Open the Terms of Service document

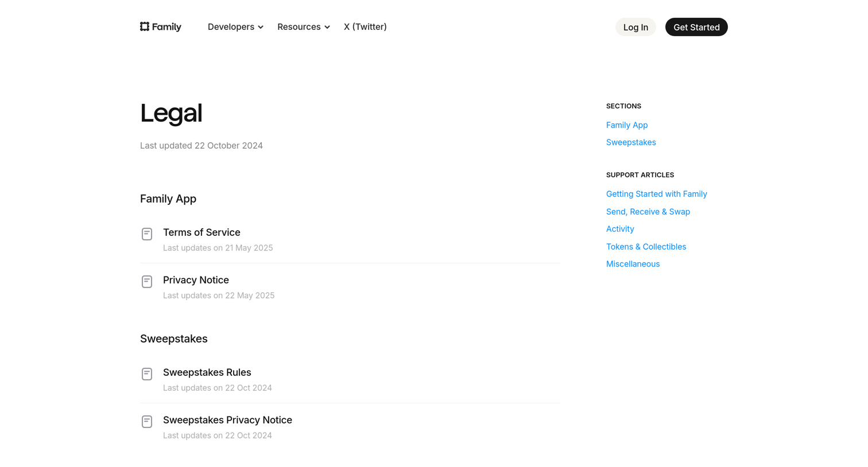click(x=201, y=232)
